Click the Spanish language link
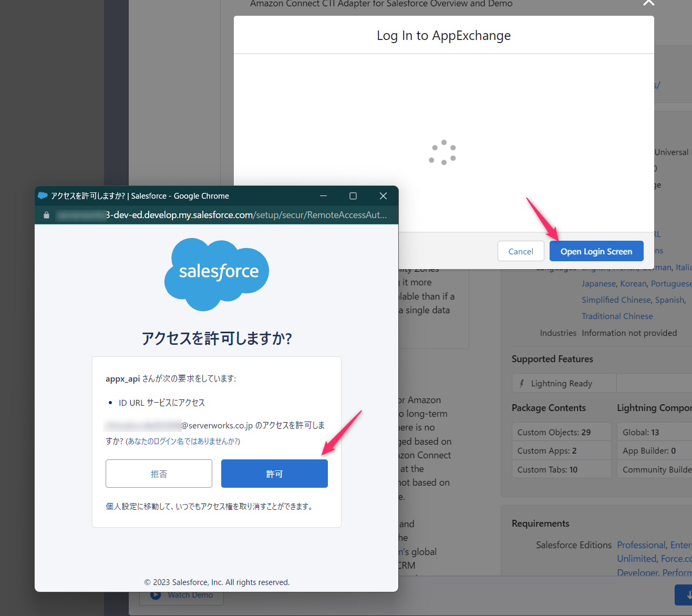 669,300
